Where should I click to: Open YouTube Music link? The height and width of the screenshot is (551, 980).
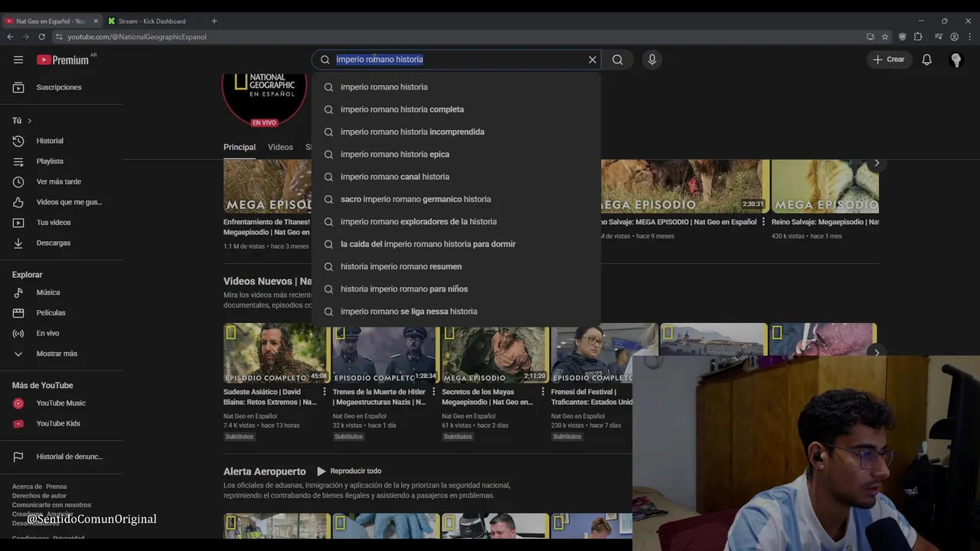pyautogui.click(x=61, y=403)
